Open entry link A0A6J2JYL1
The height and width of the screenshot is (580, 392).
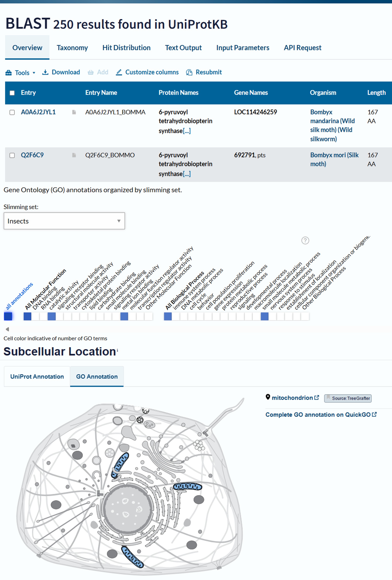point(38,112)
